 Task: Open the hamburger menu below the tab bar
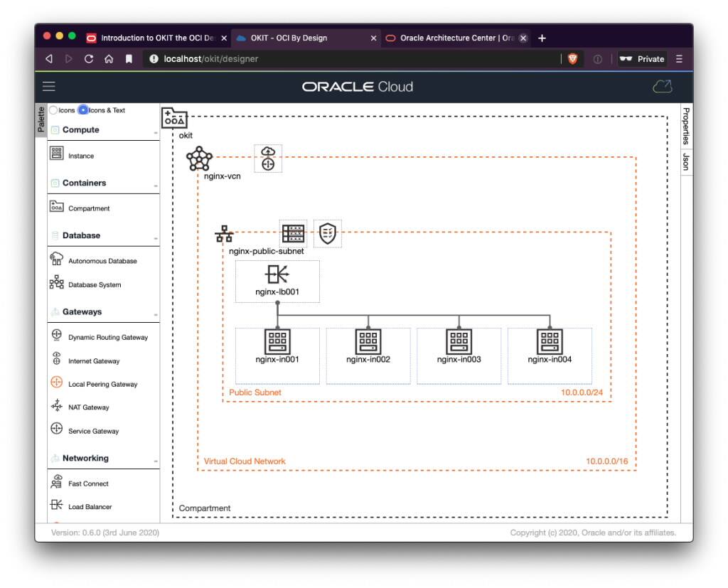pos(48,86)
